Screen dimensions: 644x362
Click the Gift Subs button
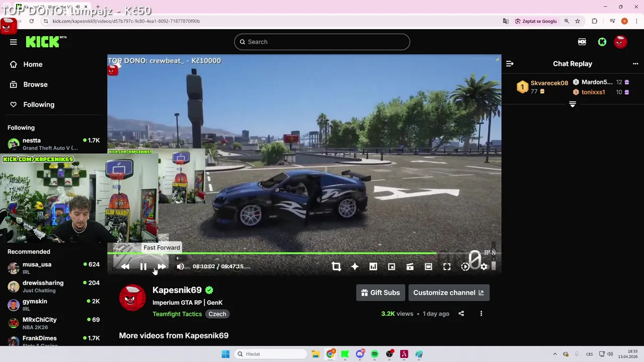tap(381, 293)
